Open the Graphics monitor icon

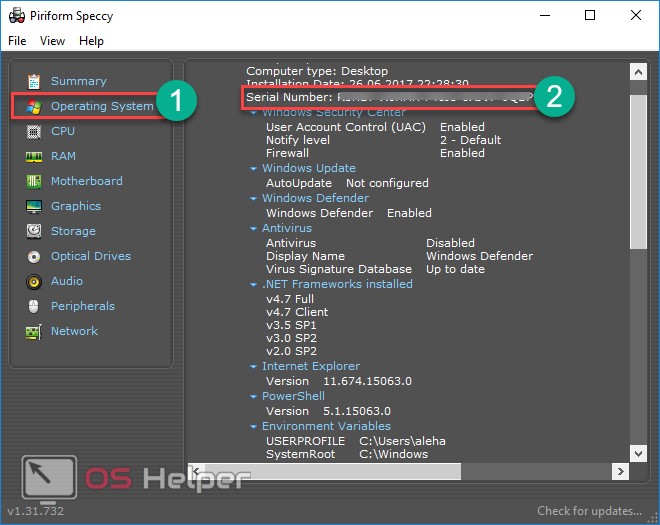34,206
